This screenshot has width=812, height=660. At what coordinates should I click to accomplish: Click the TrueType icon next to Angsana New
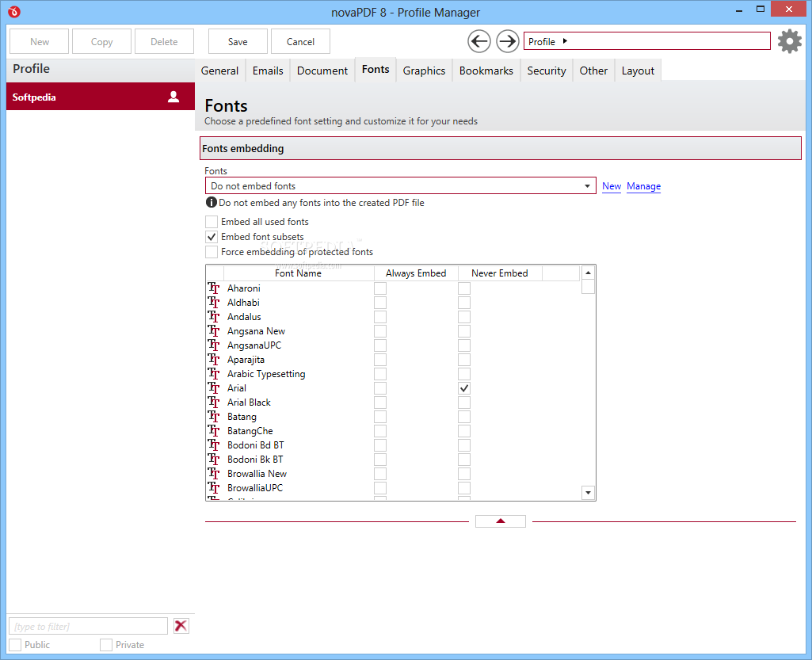point(214,331)
